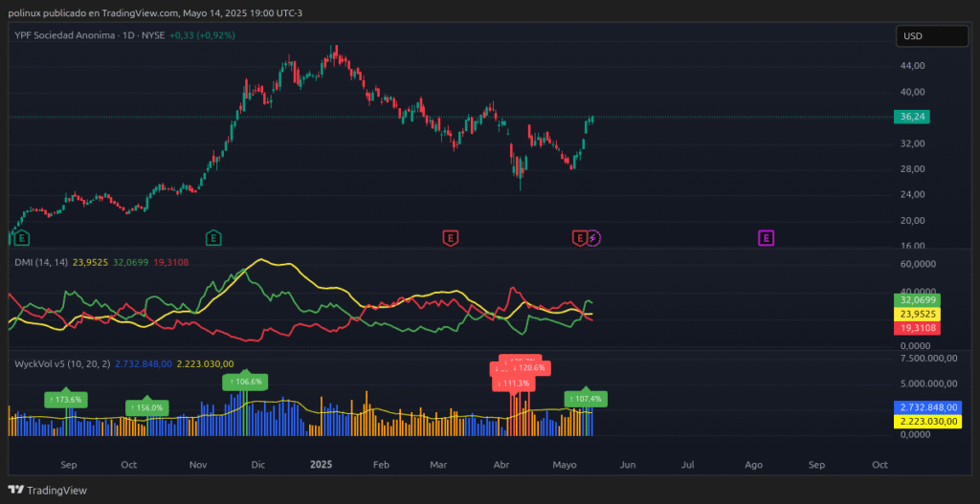
Task: Click the 60,0000 DMI axis label
Action: (x=916, y=264)
